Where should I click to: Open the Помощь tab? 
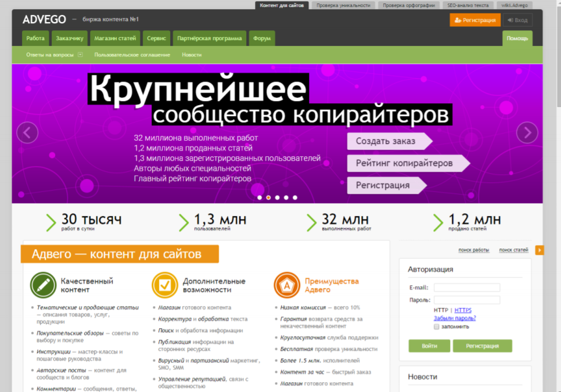[x=517, y=38]
